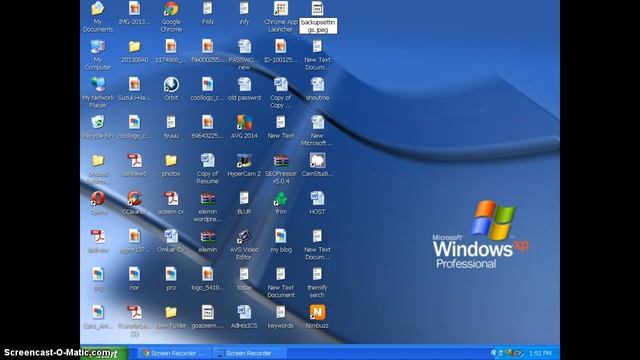640x360 pixels.
Task: Open the AdHocICS shortcut
Action: 244,312
